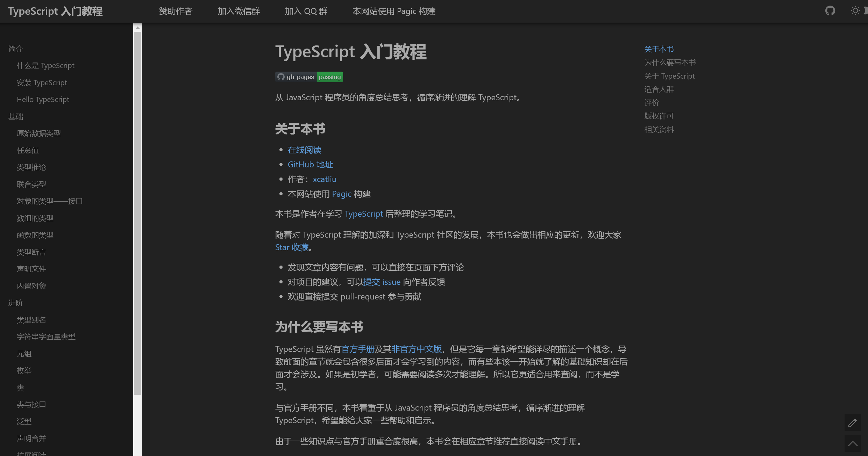Open 类型断言 chapter in sidebar
The height and width of the screenshot is (456, 868).
pos(31,252)
